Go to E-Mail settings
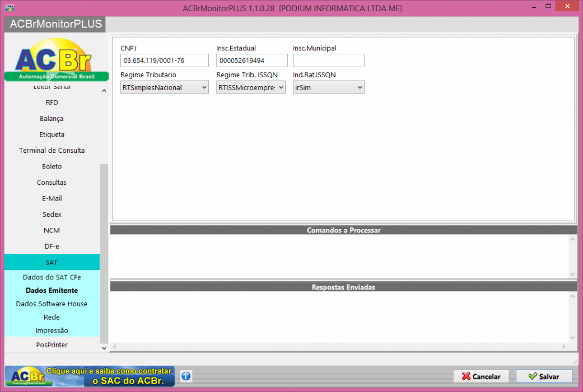This screenshot has height=392, width=583. 52,199
